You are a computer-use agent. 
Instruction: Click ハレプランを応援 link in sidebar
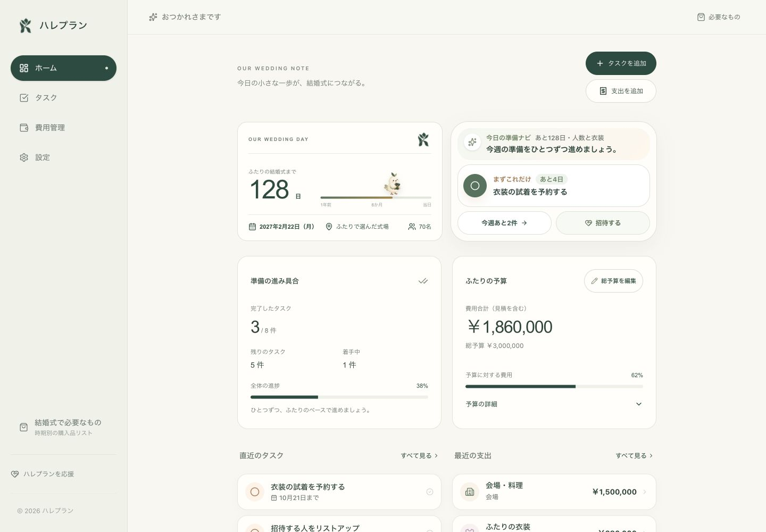43,474
